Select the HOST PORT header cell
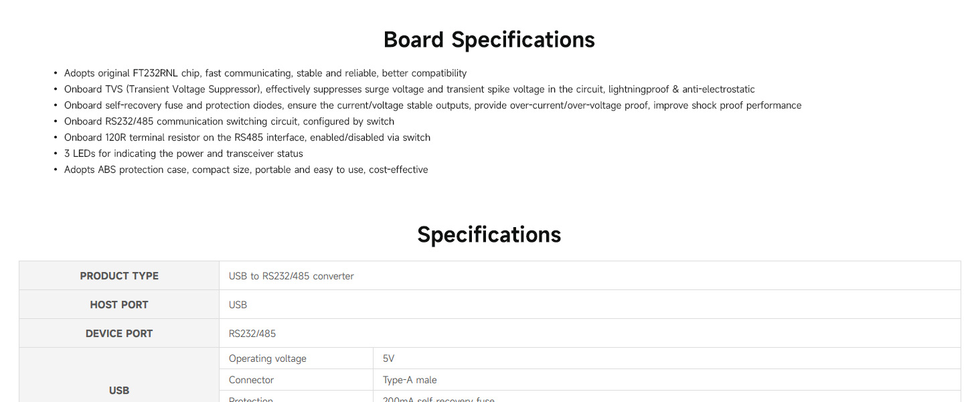Screen dimensions: 980x402 (119, 305)
